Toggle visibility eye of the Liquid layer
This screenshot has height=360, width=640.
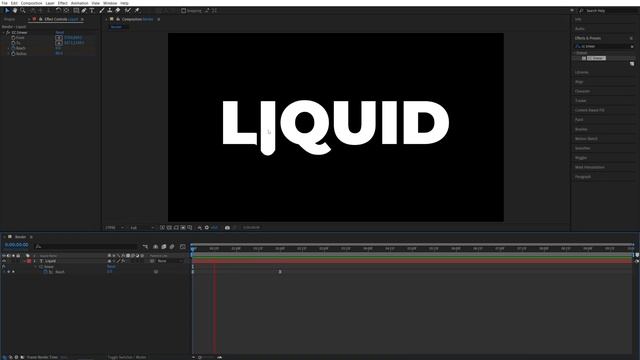(x=4, y=261)
